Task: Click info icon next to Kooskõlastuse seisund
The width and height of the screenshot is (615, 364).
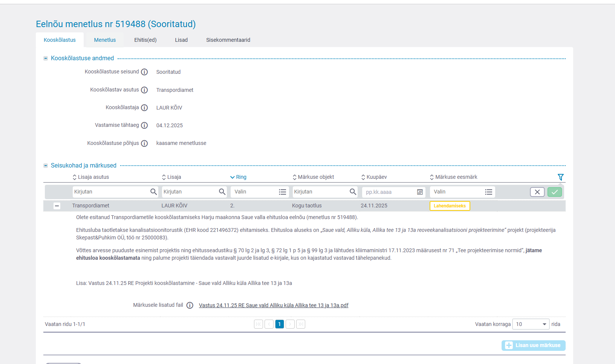Action: pos(144,72)
